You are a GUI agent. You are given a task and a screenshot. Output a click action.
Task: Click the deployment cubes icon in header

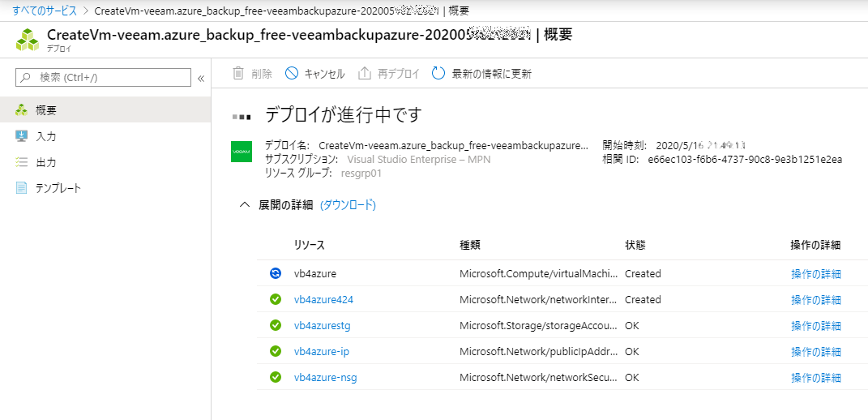(27, 40)
